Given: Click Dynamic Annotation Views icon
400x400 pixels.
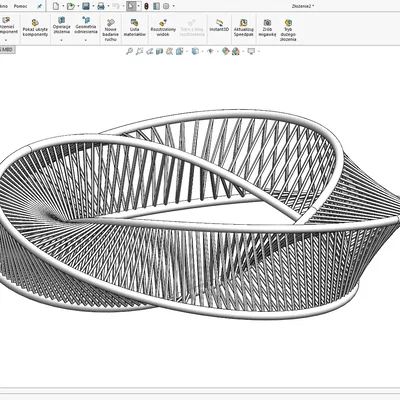Looking at the screenshot, I should [x=170, y=51].
